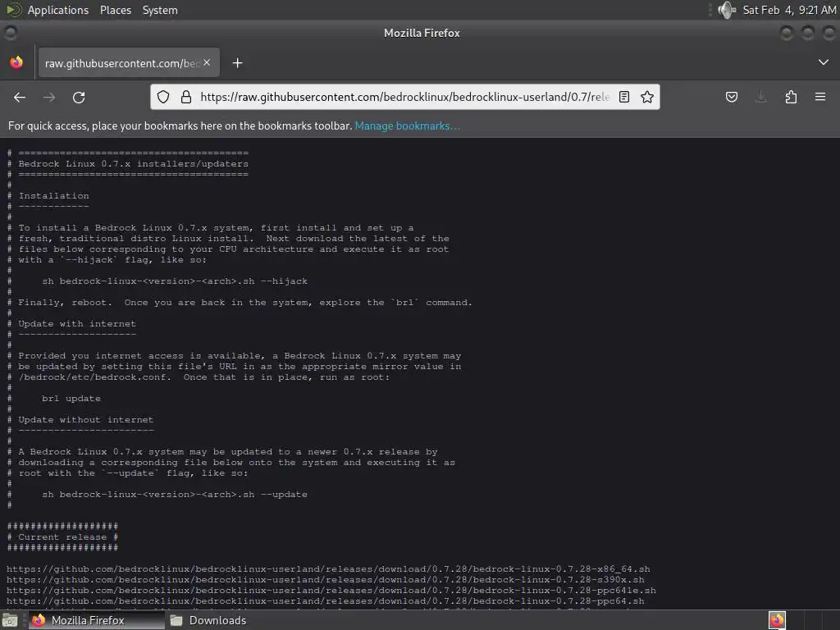This screenshot has height=630, width=840.
Task: Click the ppc64le.sh download URL
Action: [331, 591]
